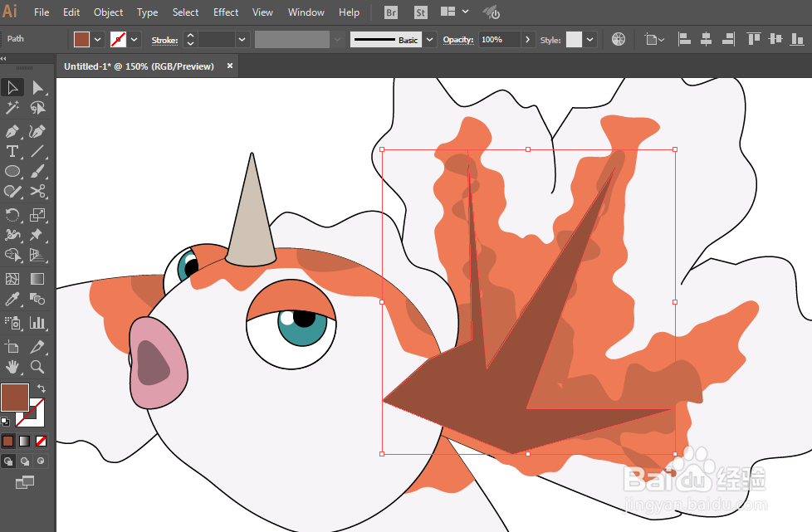The width and height of the screenshot is (812, 532).
Task: Open Adobe Stock with St button
Action: [420, 12]
